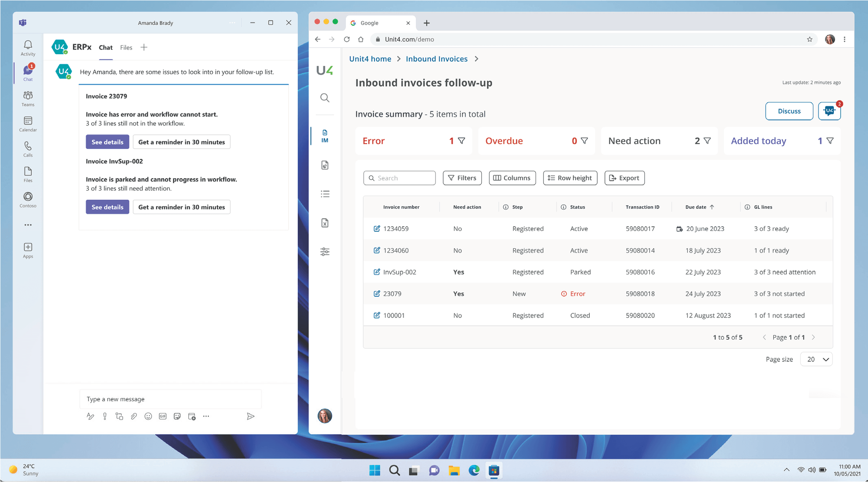This screenshot has height=482, width=868.
Task: See details for Invoice 23079
Action: click(x=107, y=142)
